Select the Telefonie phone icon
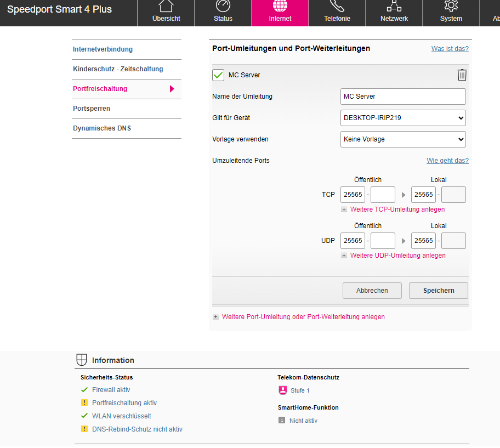 pyautogui.click(x=337, y=6)
